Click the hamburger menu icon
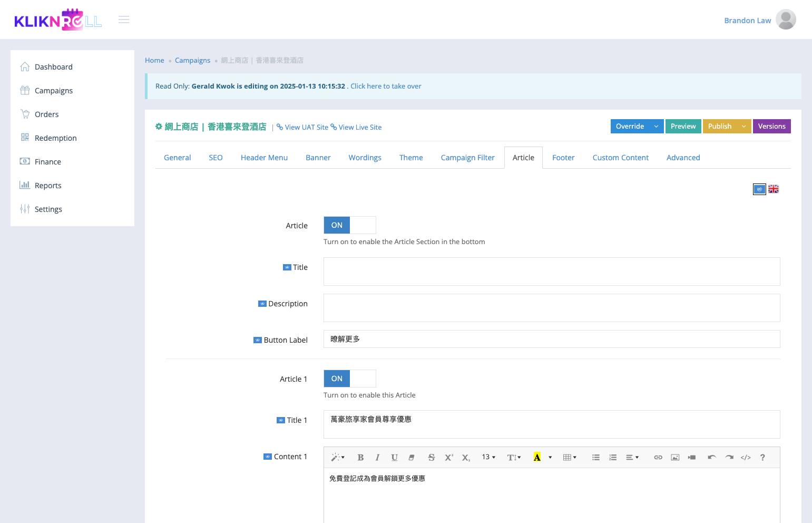812x523 pixels. 124,20
